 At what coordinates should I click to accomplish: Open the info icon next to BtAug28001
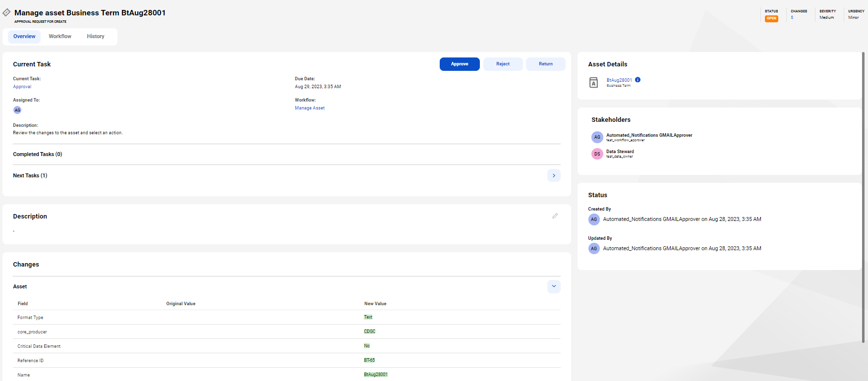(x=637, y=80)
